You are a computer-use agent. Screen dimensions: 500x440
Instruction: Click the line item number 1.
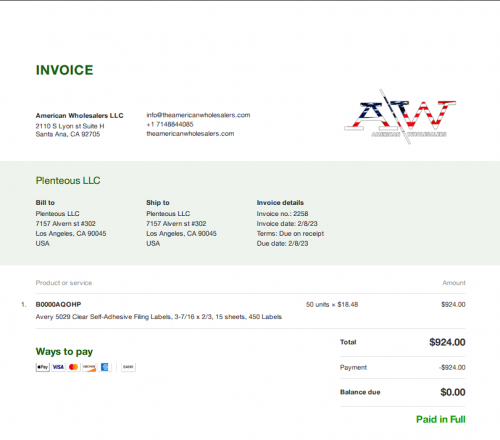23,305
